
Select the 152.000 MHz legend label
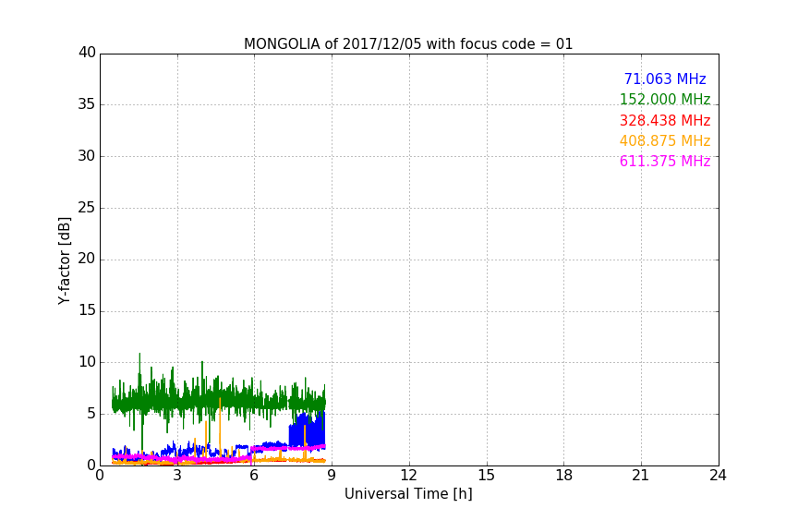[665, 99]
